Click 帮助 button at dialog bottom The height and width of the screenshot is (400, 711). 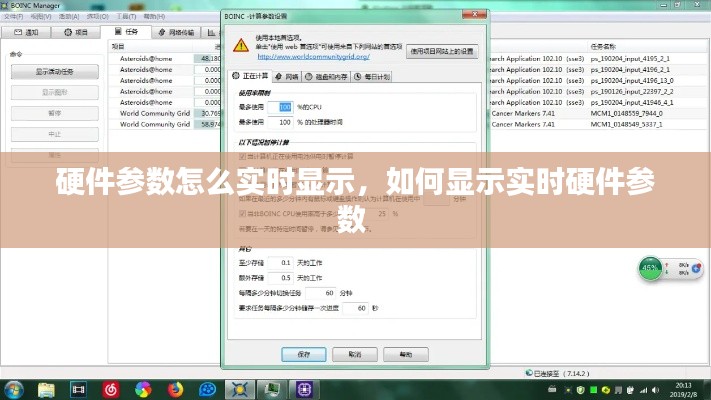(x=406, y=354)
